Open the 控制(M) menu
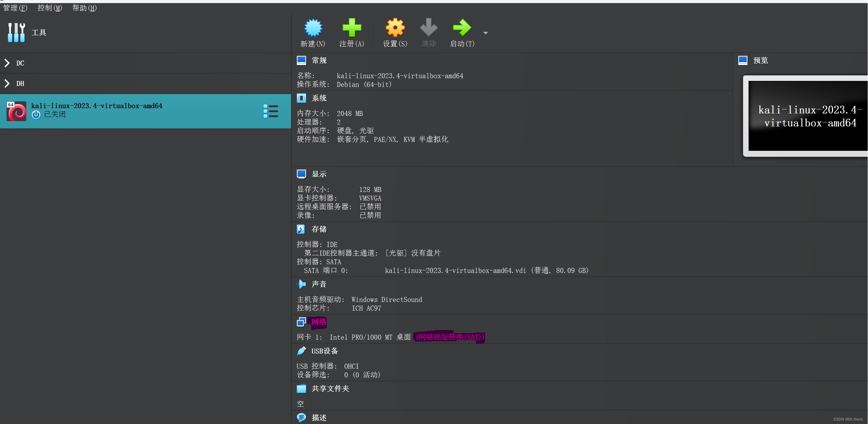868x424 pixels. [x=50, y=8]
